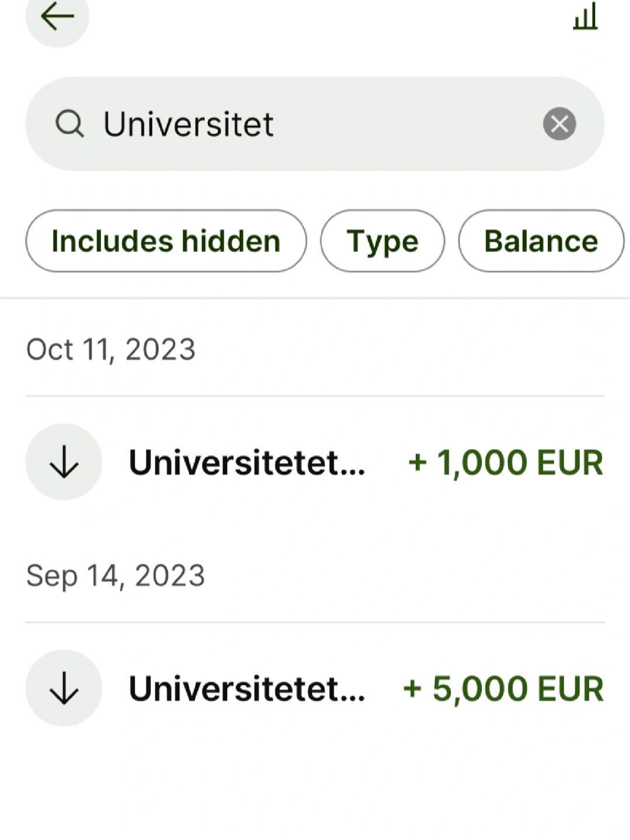Tap the empty area of the search bar
The image size is (630, 840).
point(408,124)
